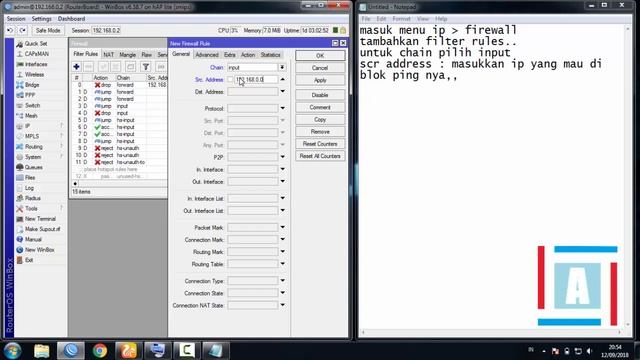Expand the Protocol field
This screenshot has width=640, height=360.
click(282, 109)
